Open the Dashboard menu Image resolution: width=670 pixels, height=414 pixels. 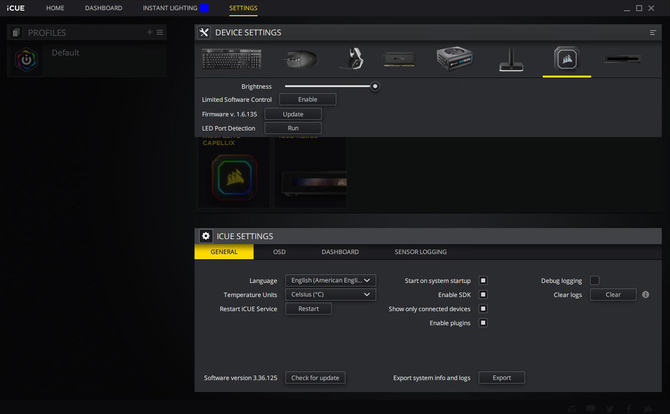pyautogui.click(x=103, y=8)
